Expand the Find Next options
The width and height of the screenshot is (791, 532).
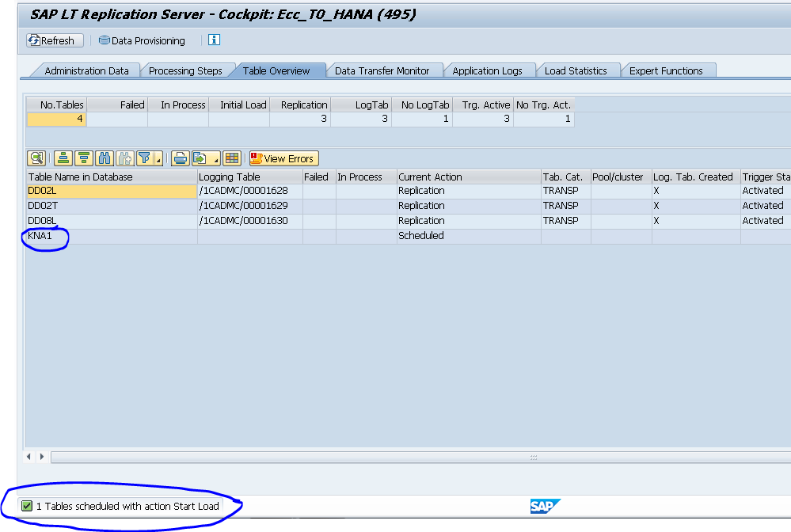[x=124, y=158]
